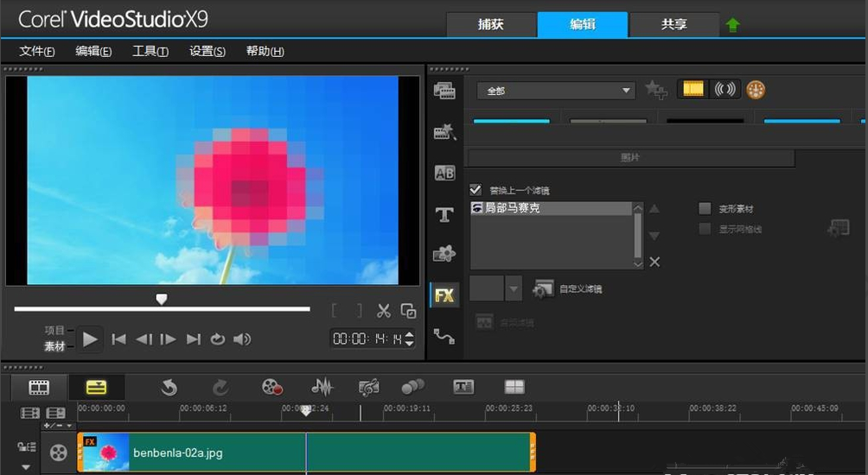
Task: Open the FX filter library
Action: click(444, 295)
